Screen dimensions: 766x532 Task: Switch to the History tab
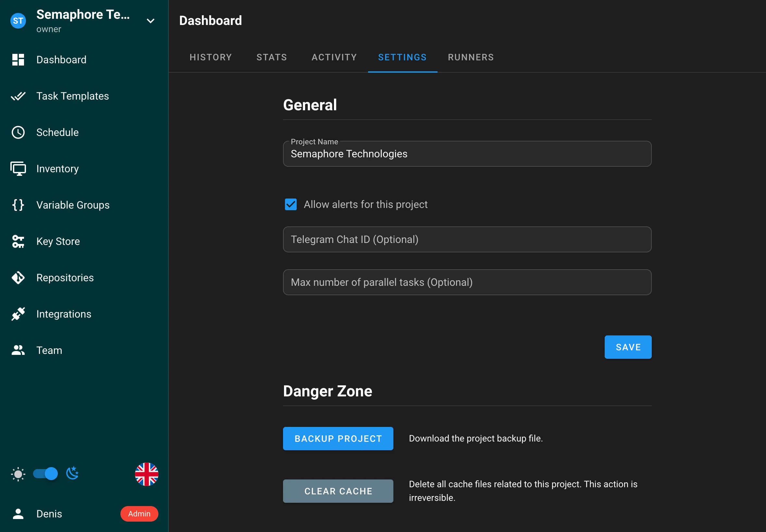[210, 57]
